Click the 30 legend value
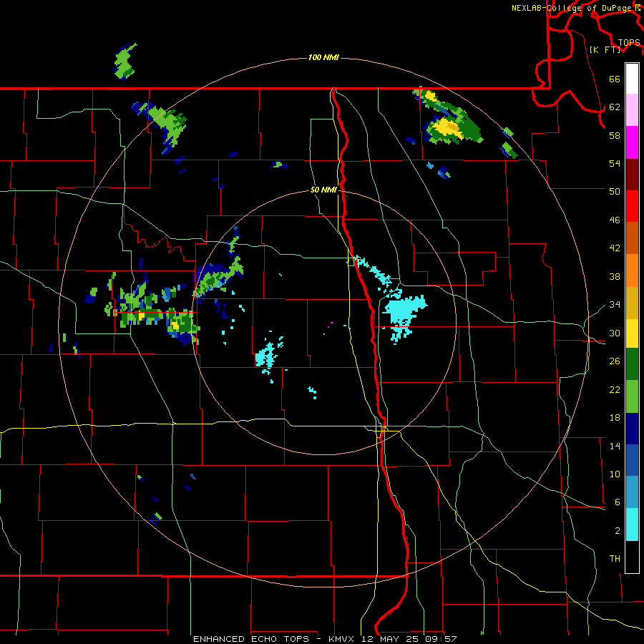The image size is (644, 644). click(x=615, y=333)
